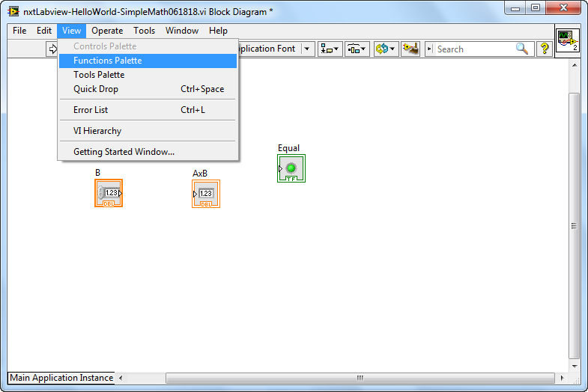Open the Operate menu
Image resolution: width=588 pixels, height=392 pixels.
click(x=107, y=31)
